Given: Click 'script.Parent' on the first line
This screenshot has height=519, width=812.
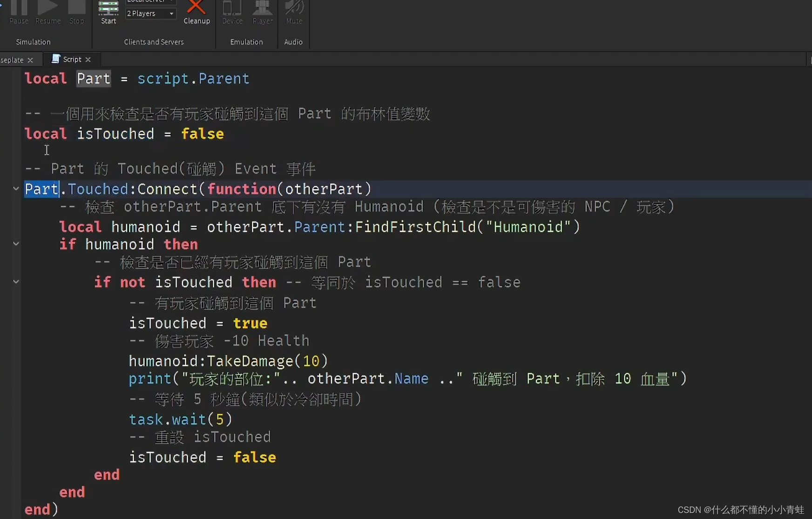Looking at the screenshot, I should coord(193,79).
